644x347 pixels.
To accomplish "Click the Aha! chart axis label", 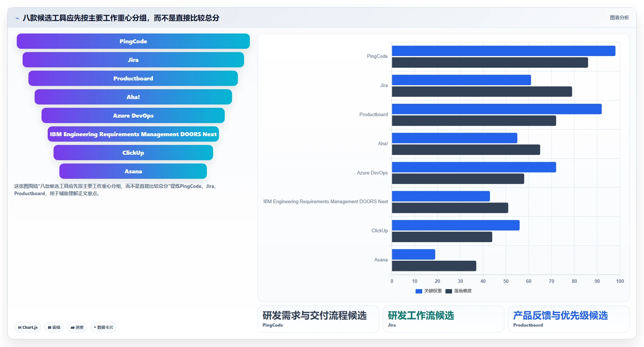I will tap(383, 144).
